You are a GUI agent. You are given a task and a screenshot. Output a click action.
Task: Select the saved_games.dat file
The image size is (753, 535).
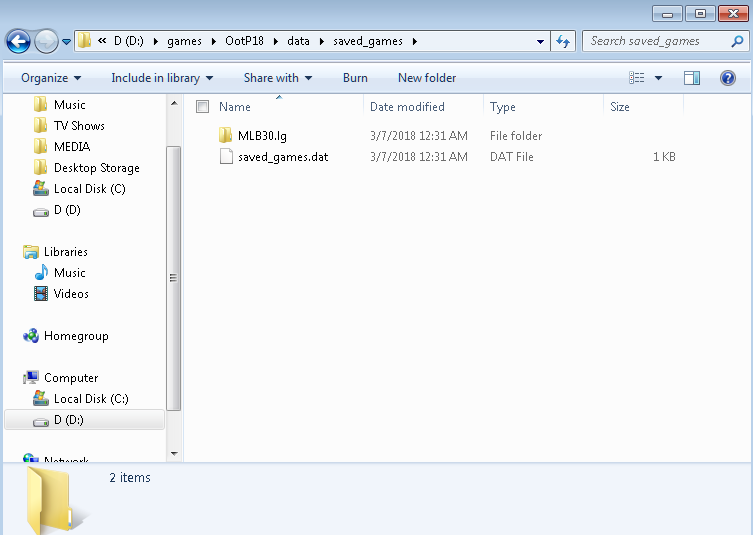[282, 157]
